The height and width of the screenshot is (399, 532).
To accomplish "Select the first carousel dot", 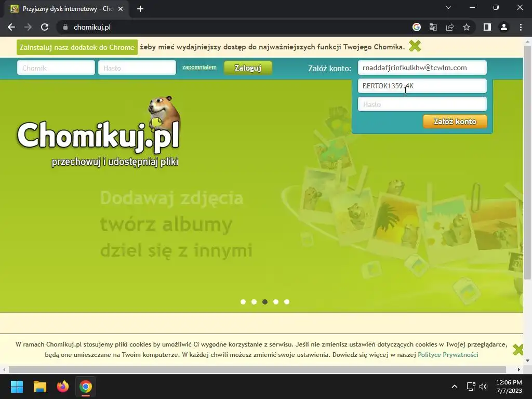I will pos(243,302).
